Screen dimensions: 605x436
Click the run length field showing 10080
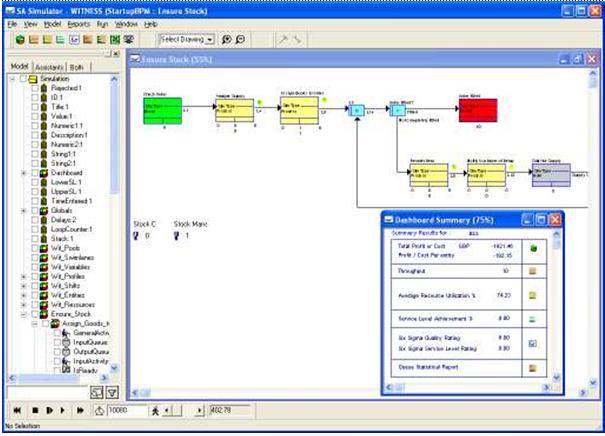tap(127, 411)
